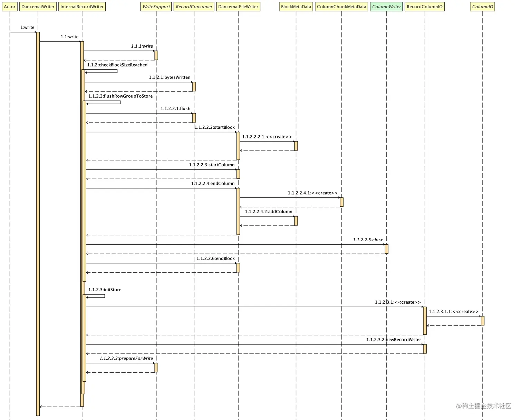Select the DancematFileWriter participant box
The image size is (522, 420).
click(x=238, y=7)
